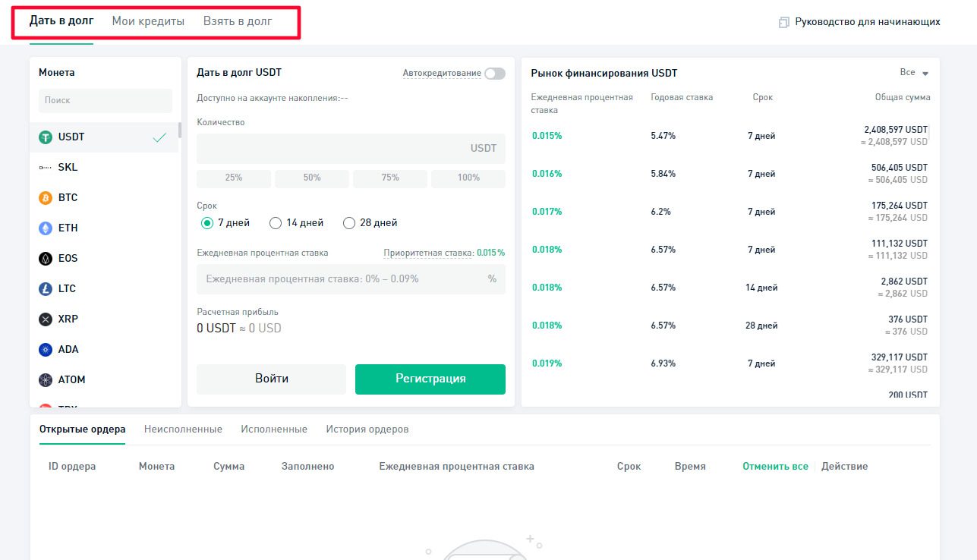Pick the EOS coin icon
Viewport: 977px width, 560px height.
(46, 259)
